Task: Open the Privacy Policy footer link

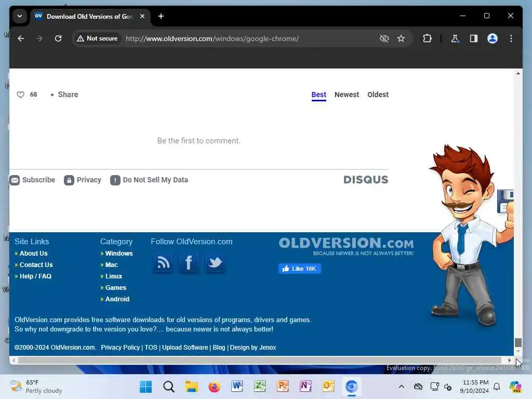Action: 120,348
